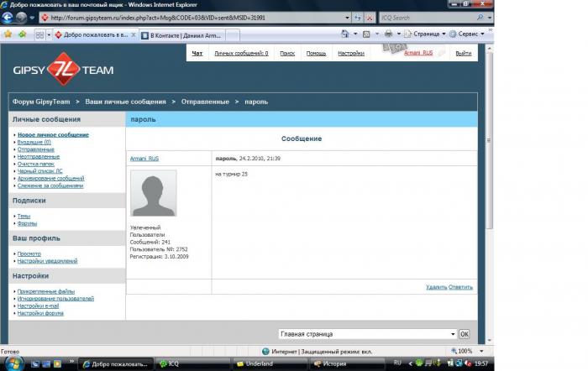This screenshot has height=371, width=588.
Task: Click 'Форум GipsyTeam' breadcrumb
Action: point(41,102)
